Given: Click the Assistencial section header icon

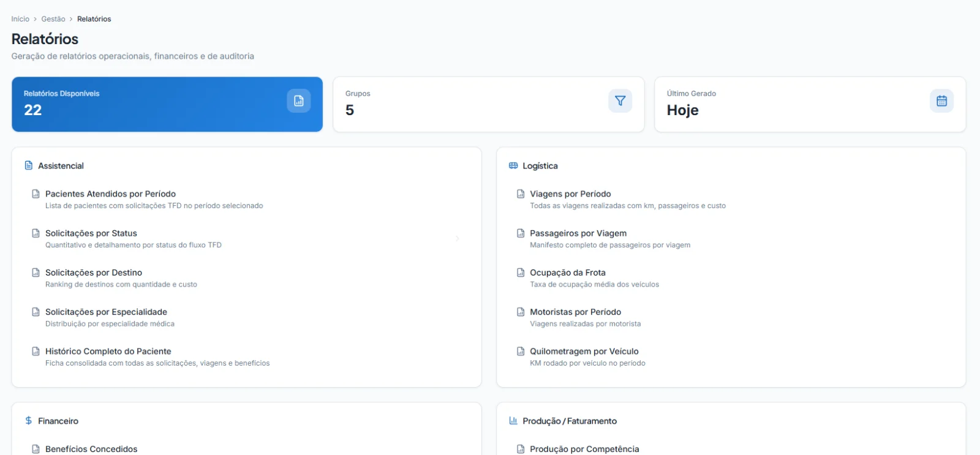Looking at the screenshot, I should pyautogui.click(x=28, y=165).
